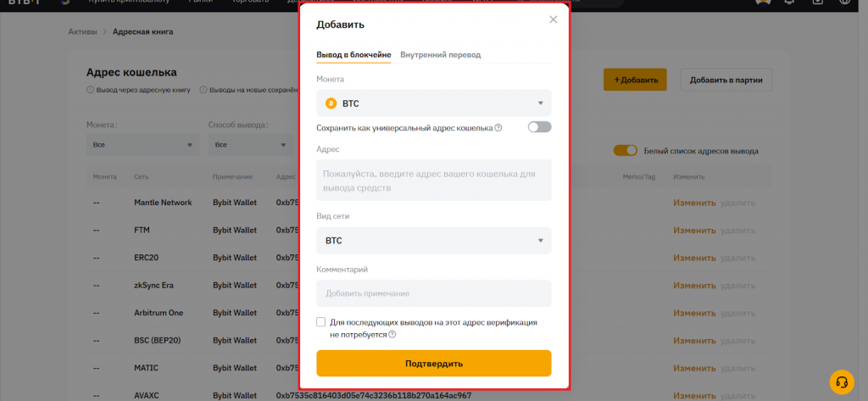Click Изменить in the FTM row
Image resolution: width=868 pixels, height=401 pixels.
point(694,230)
